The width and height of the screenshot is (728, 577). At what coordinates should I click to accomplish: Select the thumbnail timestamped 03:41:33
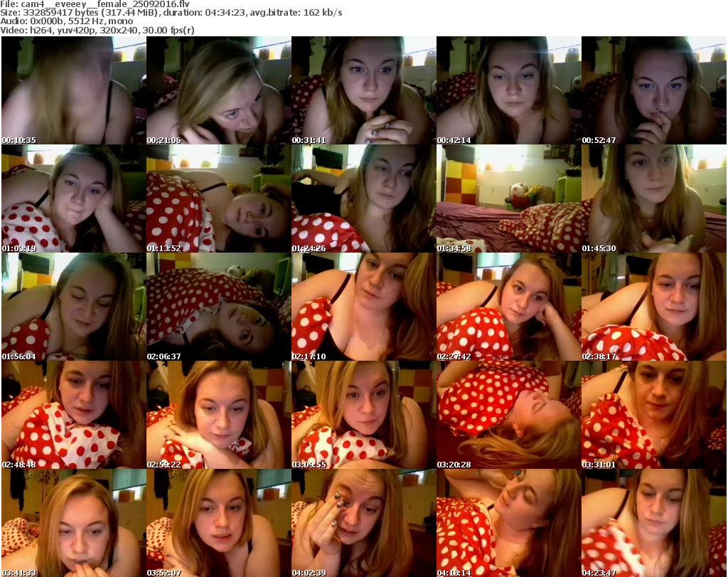point(74,523)
